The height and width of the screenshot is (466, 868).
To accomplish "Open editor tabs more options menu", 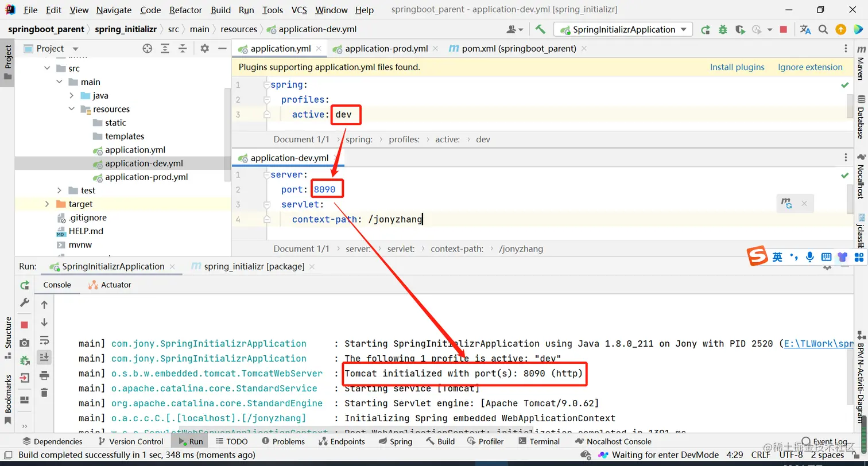I will [x=846, y=49].
